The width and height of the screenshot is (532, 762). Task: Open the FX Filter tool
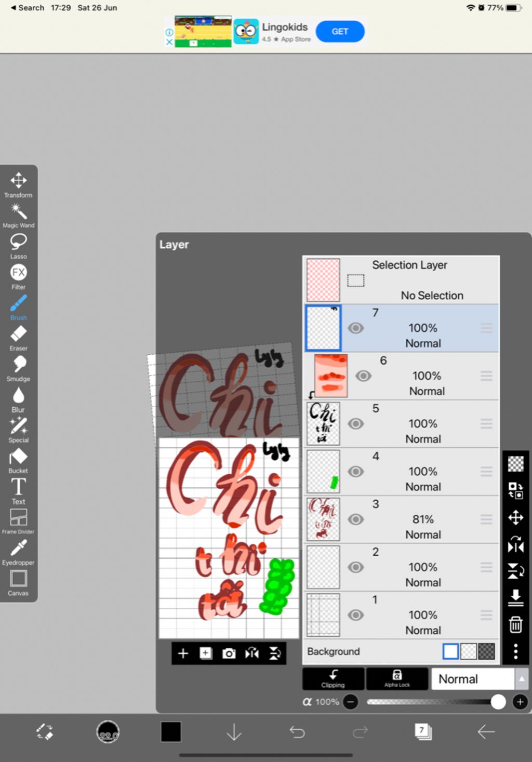pyautogui.click(x=18, y=277)
